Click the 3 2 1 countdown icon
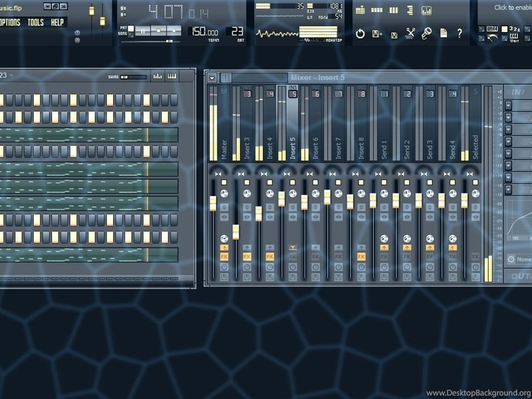The height and width of the screenshot is (399, 532). [x=515, y=29]
